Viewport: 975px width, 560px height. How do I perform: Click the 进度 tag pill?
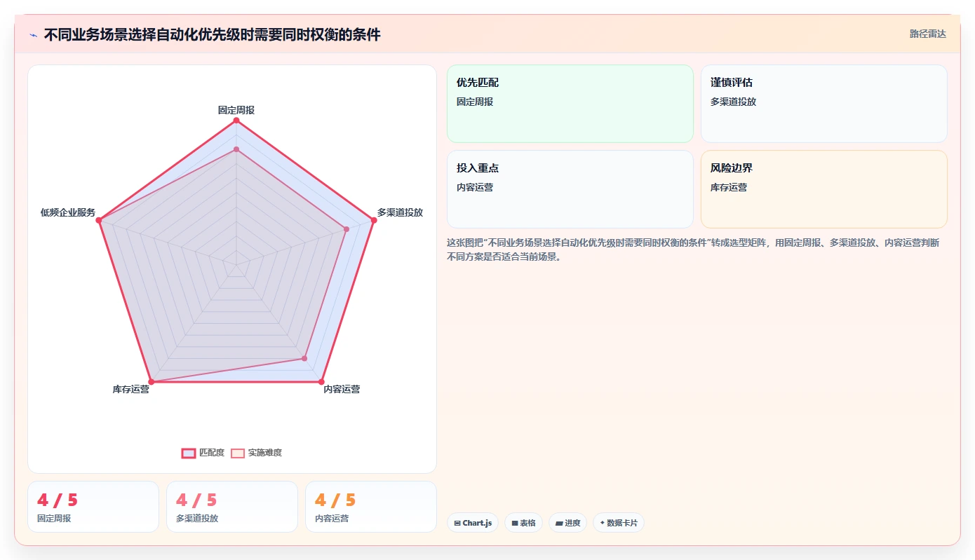click(568, 523)
